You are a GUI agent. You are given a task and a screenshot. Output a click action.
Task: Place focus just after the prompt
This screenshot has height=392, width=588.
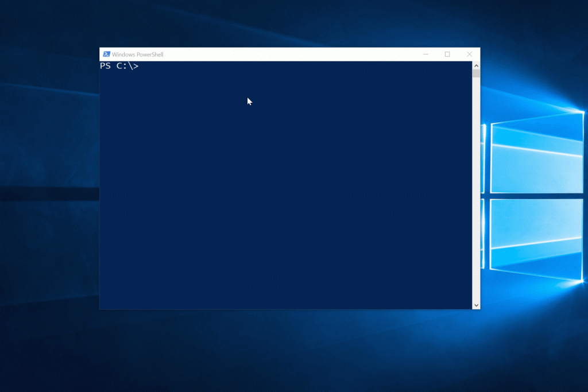coord(144,66)
